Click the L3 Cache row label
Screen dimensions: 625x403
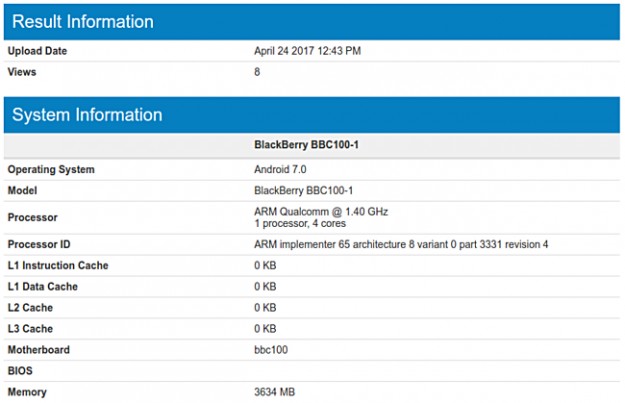(30, 329)
